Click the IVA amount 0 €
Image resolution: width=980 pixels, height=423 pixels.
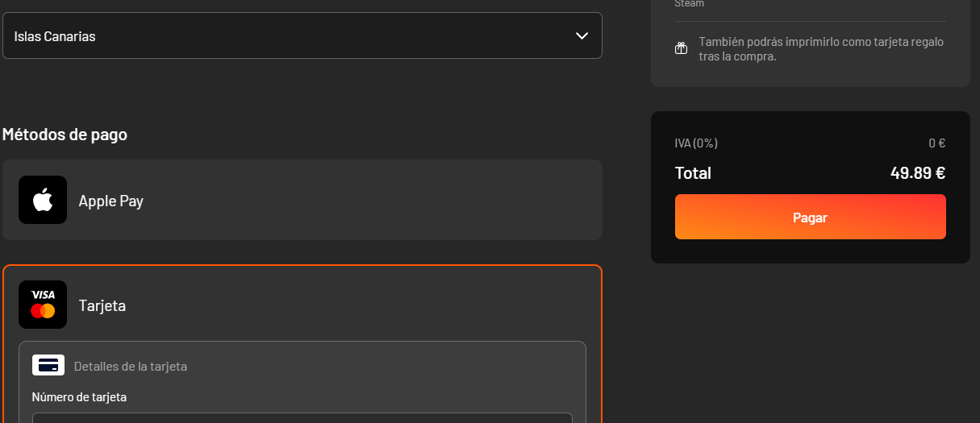(937, 143)
